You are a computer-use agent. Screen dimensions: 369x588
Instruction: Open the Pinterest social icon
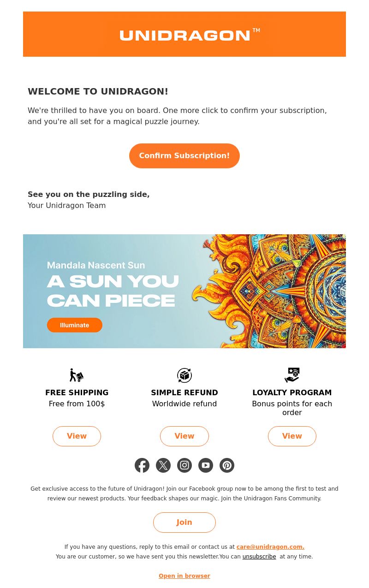227,465
